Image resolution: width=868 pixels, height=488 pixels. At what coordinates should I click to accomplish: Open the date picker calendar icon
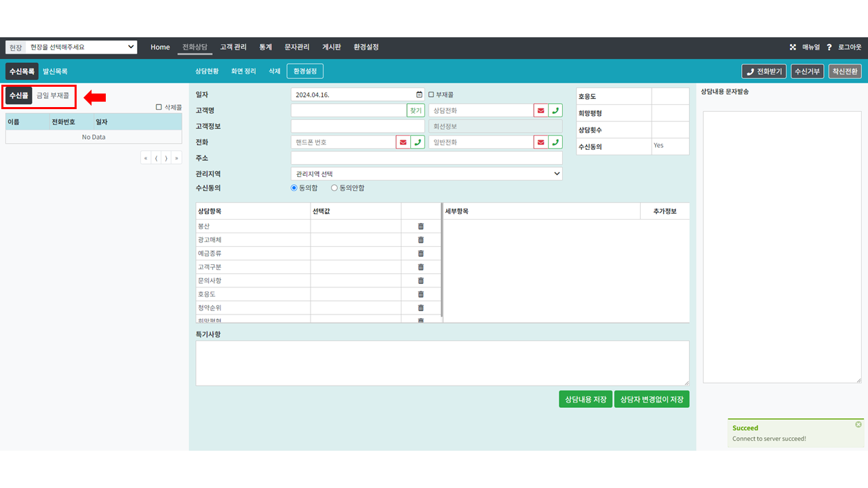click(419, 95)
